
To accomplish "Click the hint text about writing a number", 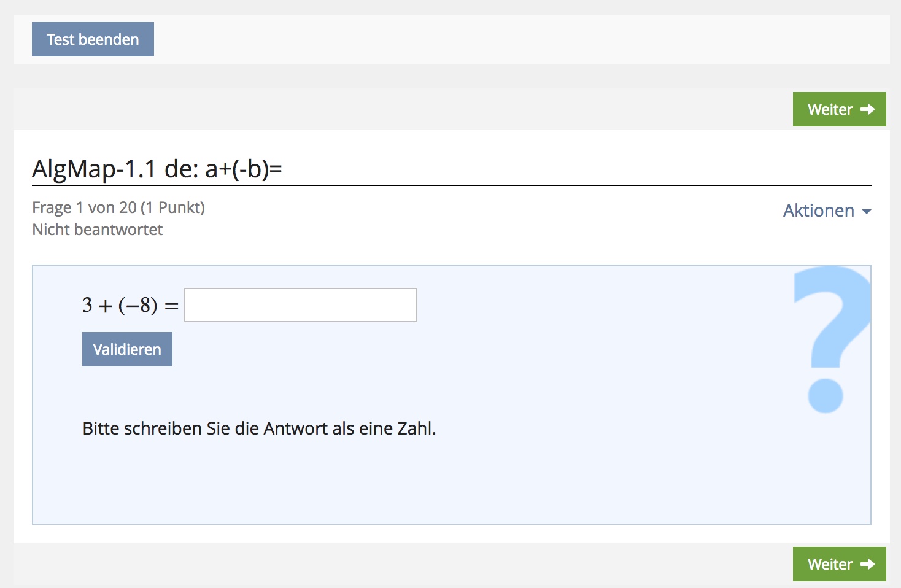I will 259,428.
